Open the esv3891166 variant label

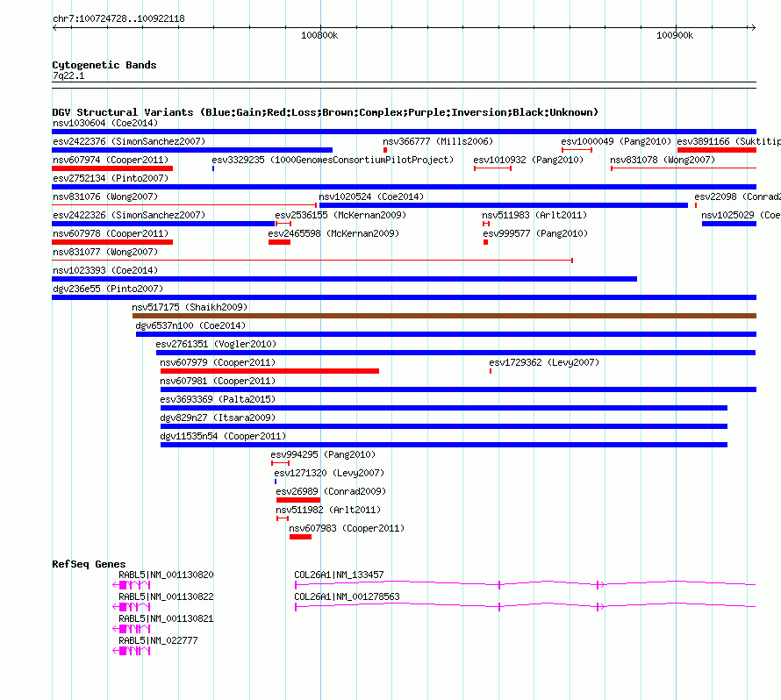click(x=728, y=141)
